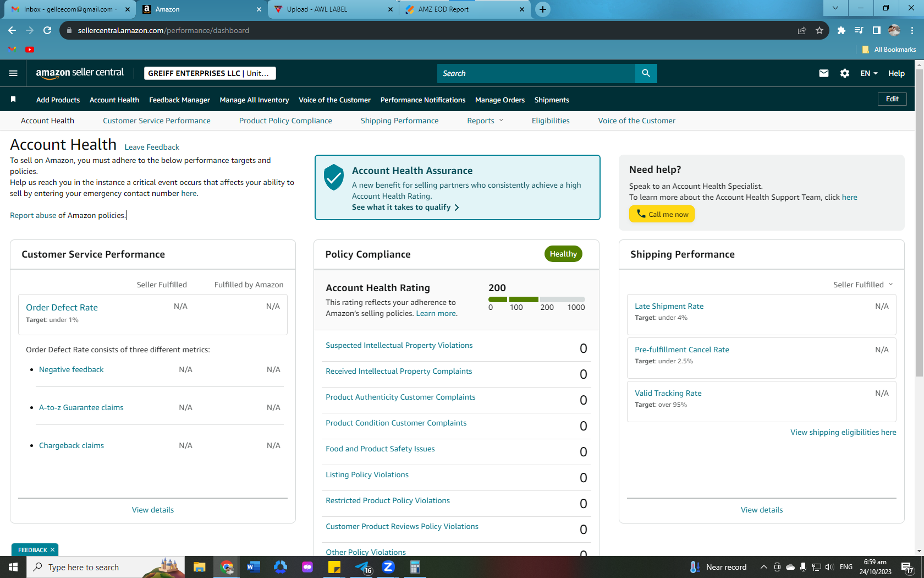
Task: Open Manage Orders
Action: pos(500,100)
